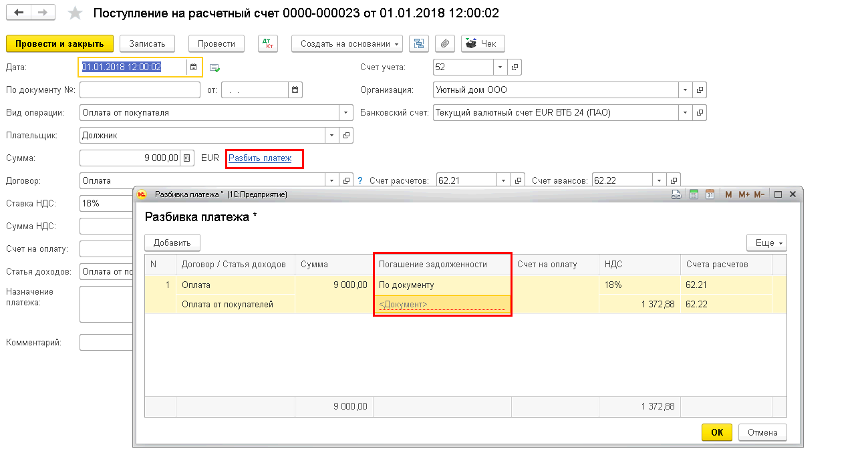Image resolution: width=868 pixels, height=469 pixels.
Task: Click the paperclip attached files icon
Action: coord(445,43)
